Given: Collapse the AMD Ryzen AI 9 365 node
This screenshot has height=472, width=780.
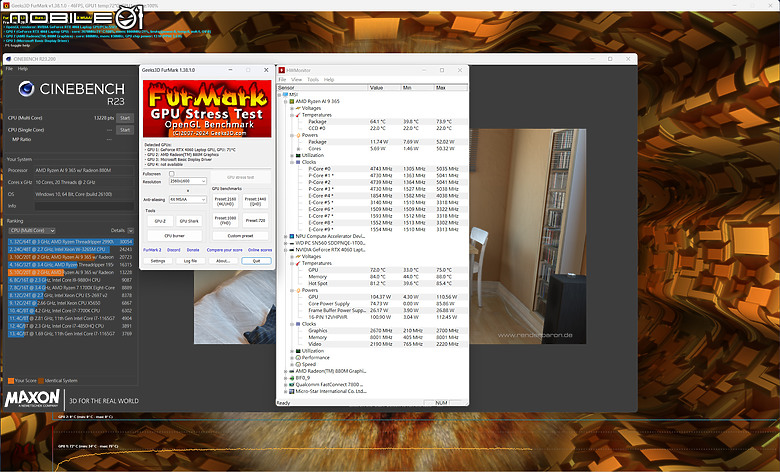Looking at the screenshot, I should pyautogui.click(x=286, y=101).
